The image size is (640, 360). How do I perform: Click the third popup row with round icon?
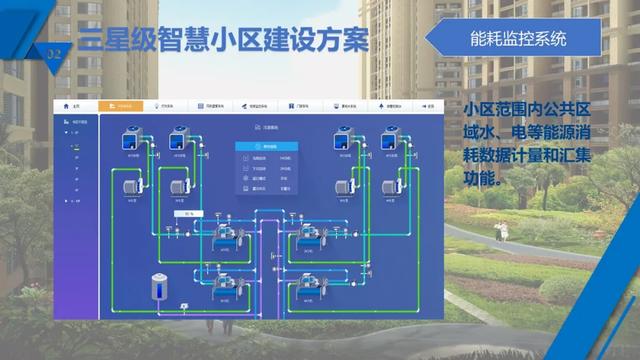pyautogui.click(x=267, y=178)
